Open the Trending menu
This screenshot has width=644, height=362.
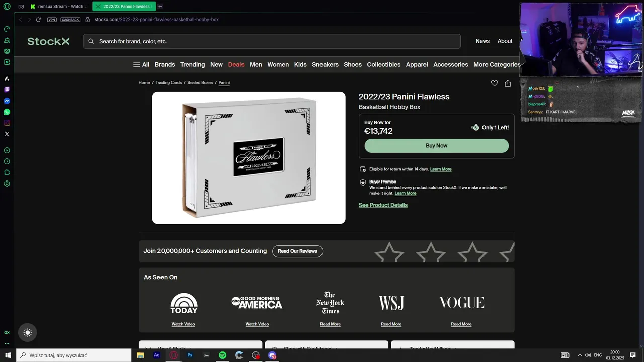[x=192, y=64]
